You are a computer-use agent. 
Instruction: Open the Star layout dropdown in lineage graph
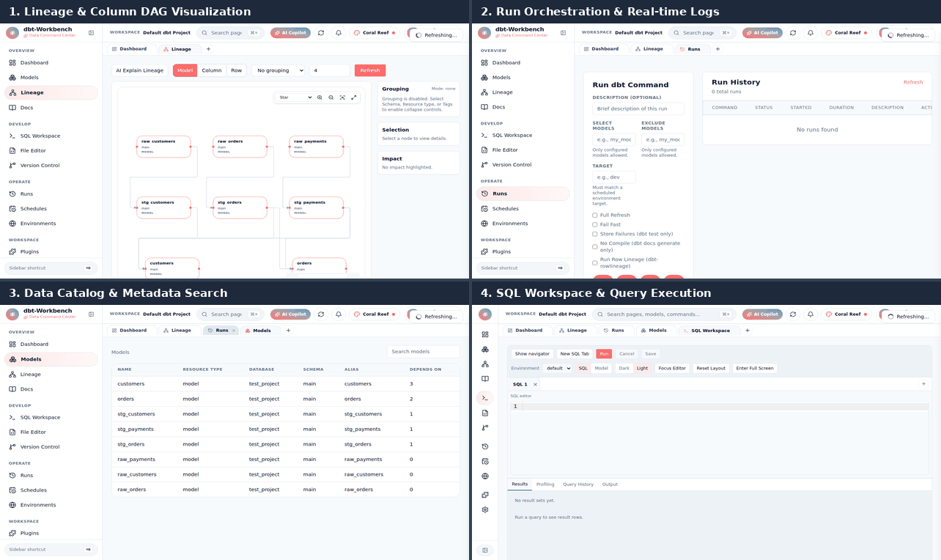(295, 97)
